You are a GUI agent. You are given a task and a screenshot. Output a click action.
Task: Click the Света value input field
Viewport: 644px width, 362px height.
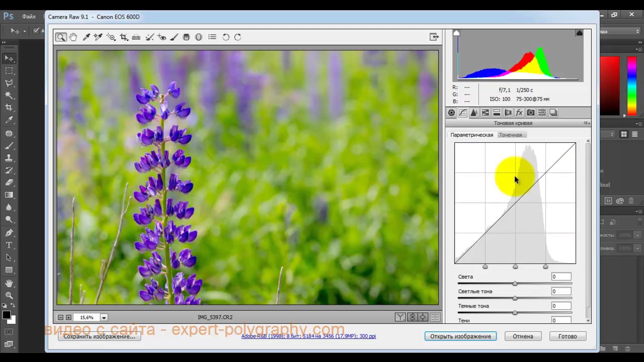point(561,277)
